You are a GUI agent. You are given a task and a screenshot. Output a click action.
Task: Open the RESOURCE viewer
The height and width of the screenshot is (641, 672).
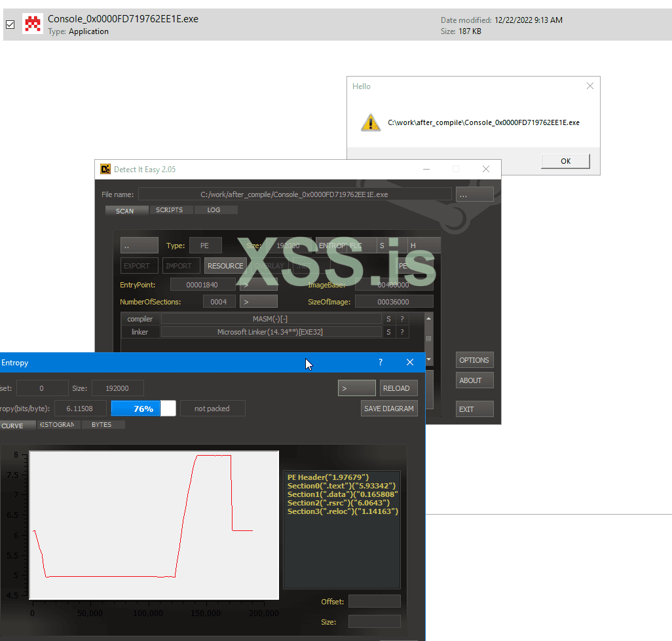[x=225, y=266]
